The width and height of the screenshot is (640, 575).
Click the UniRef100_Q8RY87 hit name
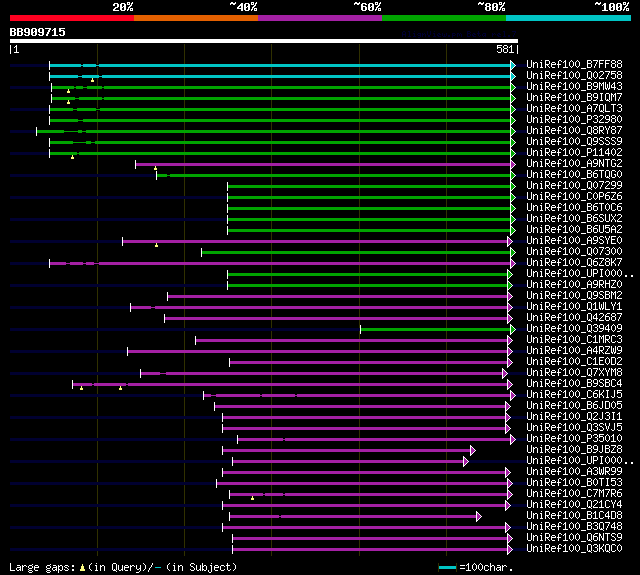pyautogui.click(x=574, y=131)
